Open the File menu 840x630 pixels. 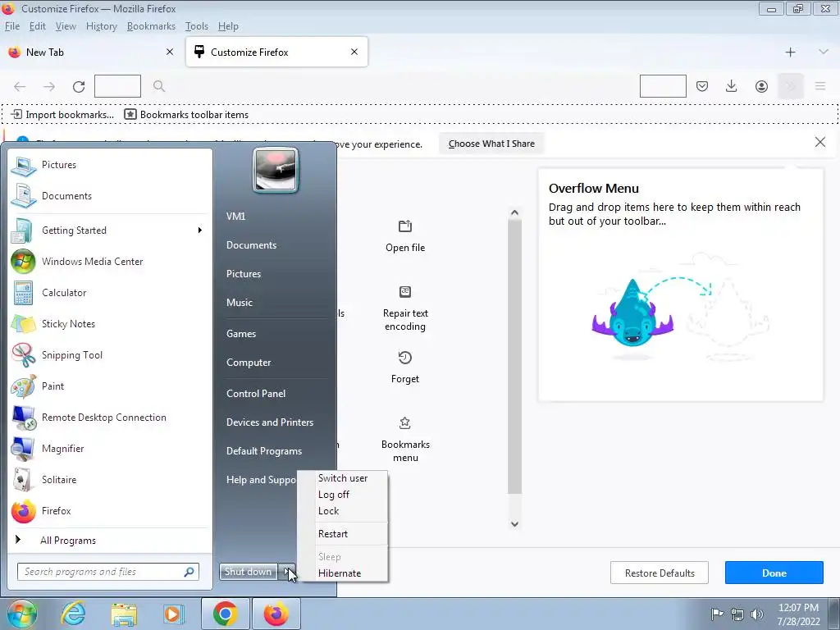point(11,26)
